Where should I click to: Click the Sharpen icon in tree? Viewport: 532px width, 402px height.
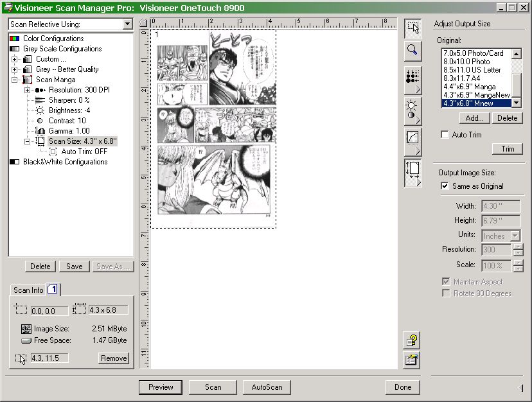pos(40,100)
